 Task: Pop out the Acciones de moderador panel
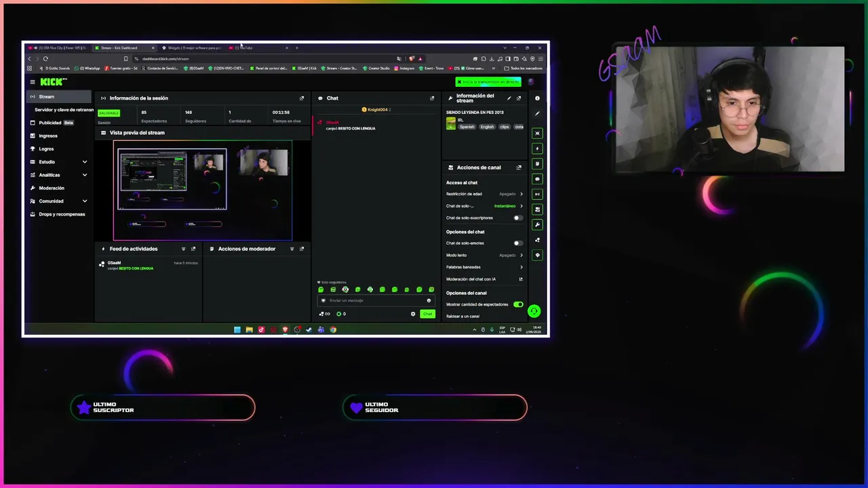click(x=302, y=249)
